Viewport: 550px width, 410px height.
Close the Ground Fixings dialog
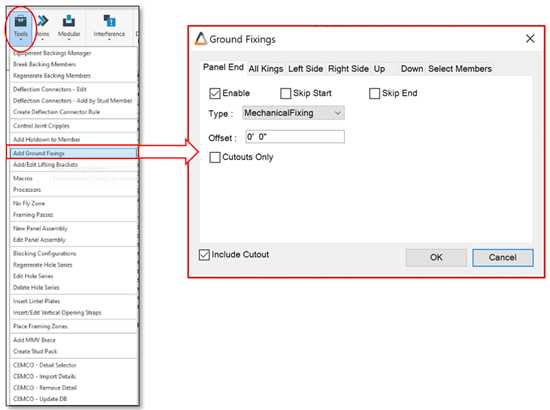click(x=530, y=39)
